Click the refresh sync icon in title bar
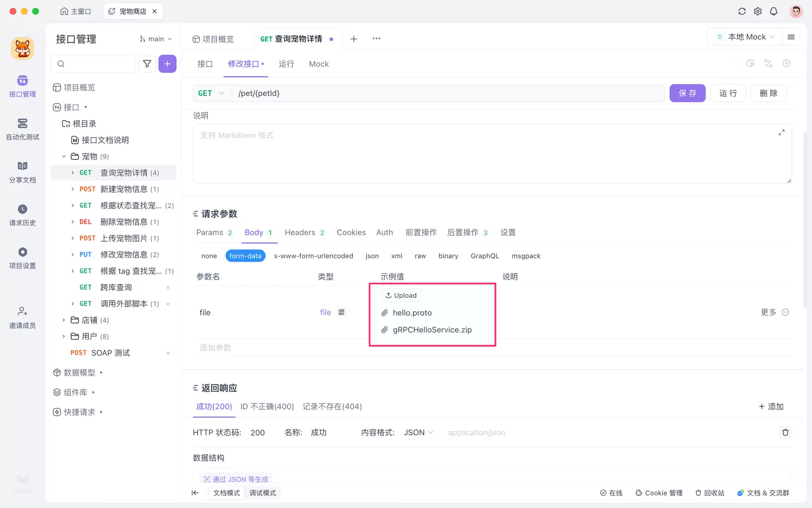The width and height of the screenshot is (812, 508). pos(742,11)
